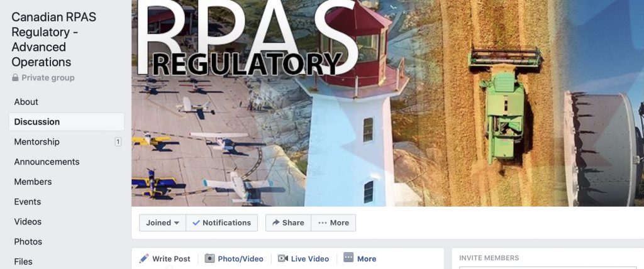644x269 pixels.
Task: Toggle the Notifications checkmark button
Action: [222, 222]
